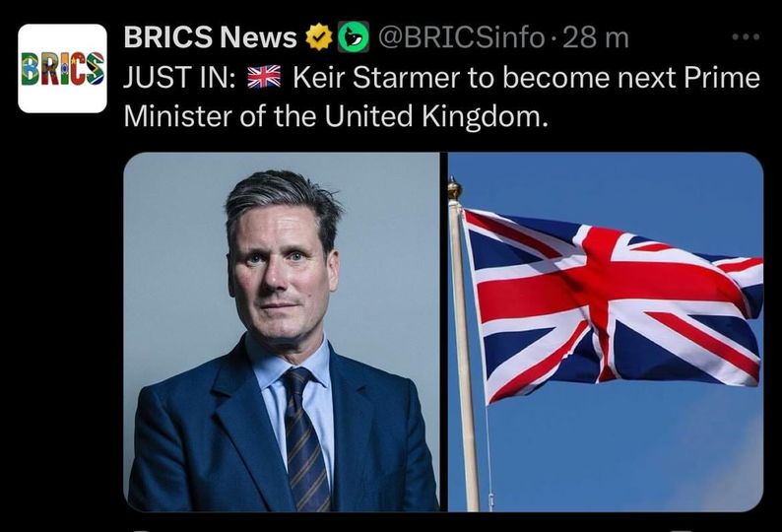Image resolution: width=782 pixels, height=532 pixels.
Task: Open the 28 m timestamp permalink
Action: point(596,37)
